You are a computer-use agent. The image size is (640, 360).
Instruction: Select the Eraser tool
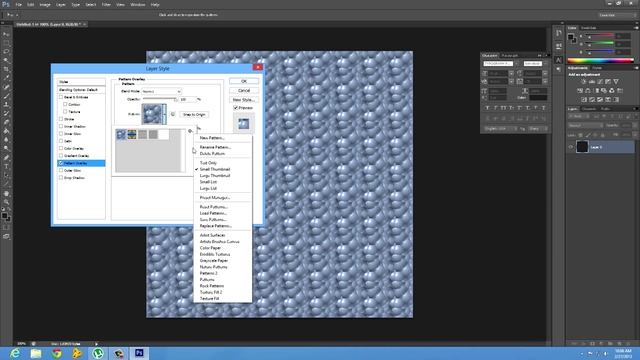(6, 122)
